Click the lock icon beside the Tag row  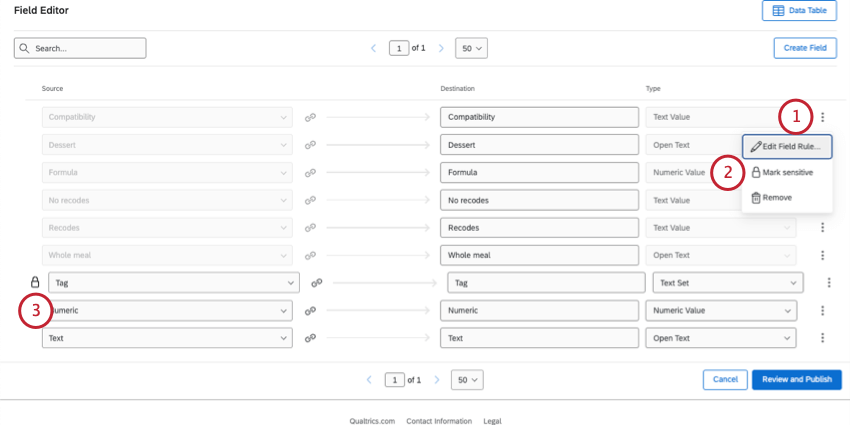pos(35,283)
